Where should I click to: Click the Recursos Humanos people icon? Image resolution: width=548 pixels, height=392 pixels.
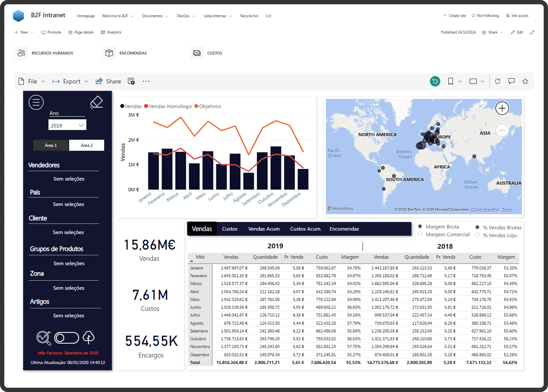pos(22,53)
